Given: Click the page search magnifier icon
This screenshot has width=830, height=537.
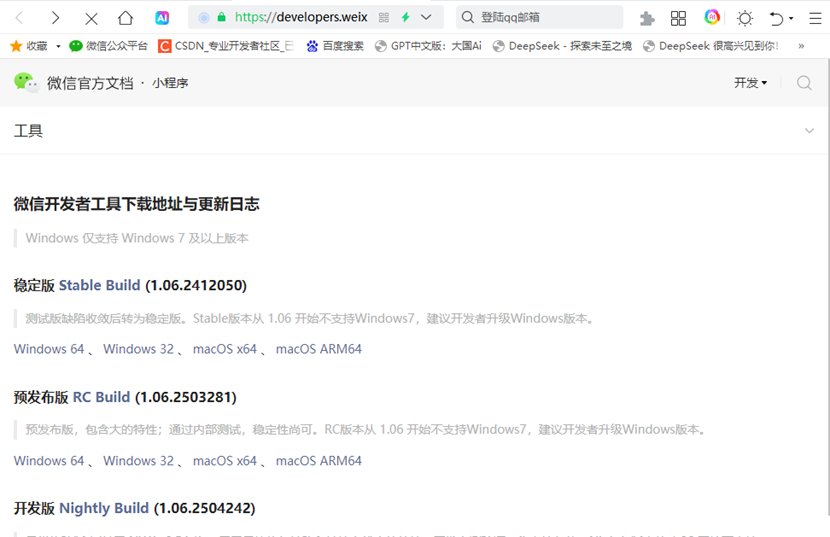Looking at the screenshot, I should tap(804, 83).
